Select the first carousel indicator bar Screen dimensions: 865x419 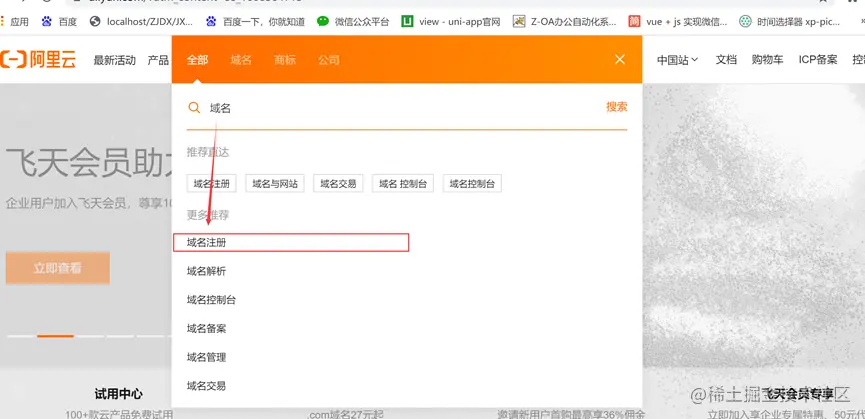click(x=21, y=336)
